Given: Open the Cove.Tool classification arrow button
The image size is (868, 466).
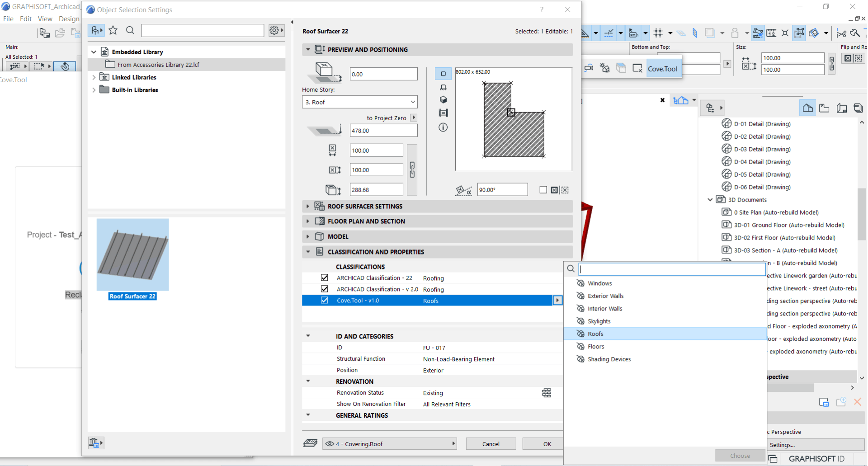Looking at the screenshot, I should (557, 300).
